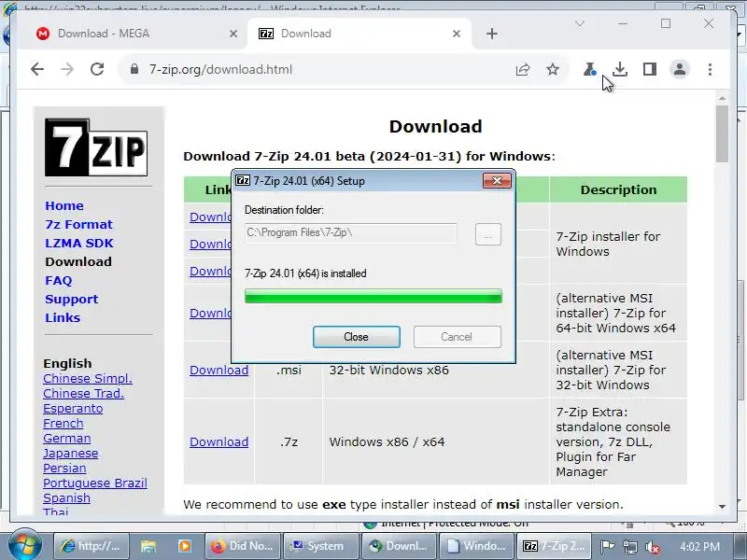Open the FAQ sidebar link
Image resolution: width=747 pixels, height=560 pixels.
[x=59, y=281]
